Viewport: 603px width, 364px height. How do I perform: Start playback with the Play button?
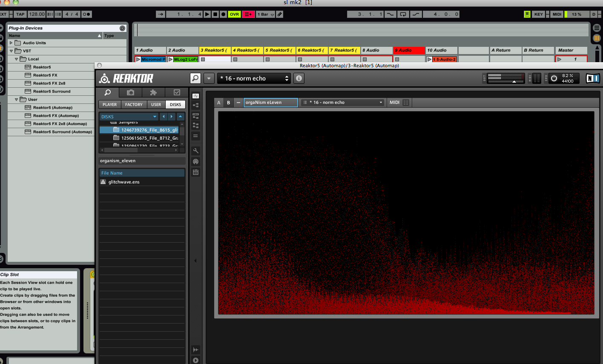pos(207,14)
